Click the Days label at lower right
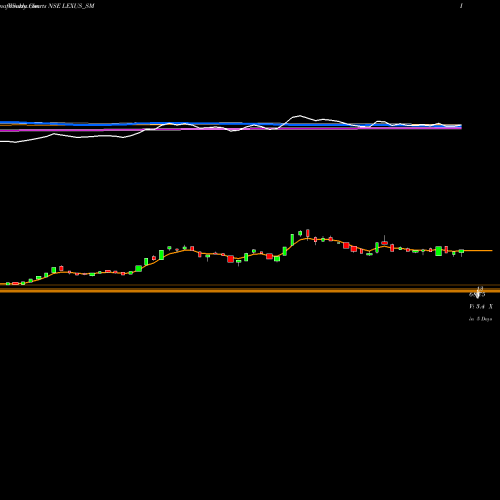Viewport: 500px width, 500px height. (x=481, y=319)
